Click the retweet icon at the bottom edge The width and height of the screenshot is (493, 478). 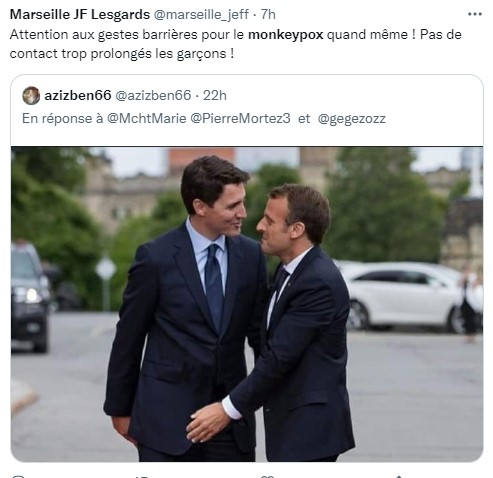(x=141, y=476)
